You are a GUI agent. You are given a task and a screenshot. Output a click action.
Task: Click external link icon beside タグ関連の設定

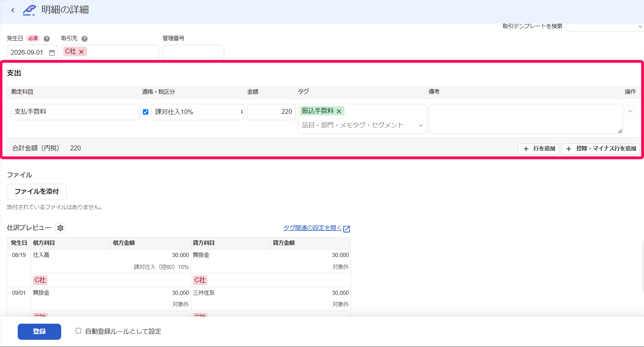pos(347,229)
